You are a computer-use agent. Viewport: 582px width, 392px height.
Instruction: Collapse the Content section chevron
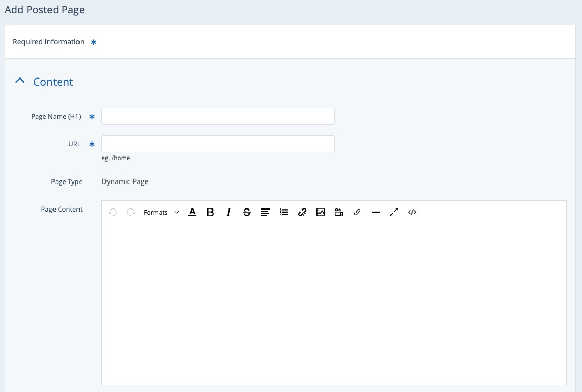click(x=20, y=82)
